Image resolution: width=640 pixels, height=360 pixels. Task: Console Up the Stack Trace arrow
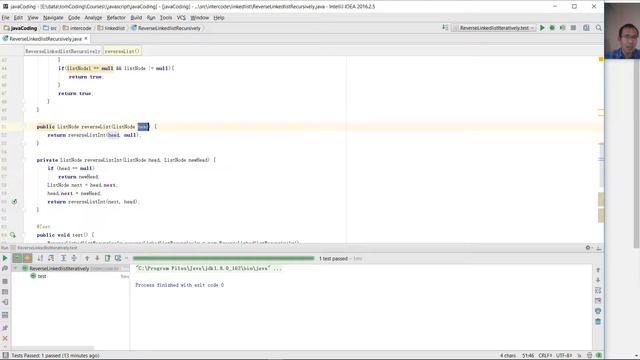click(598, 270)
